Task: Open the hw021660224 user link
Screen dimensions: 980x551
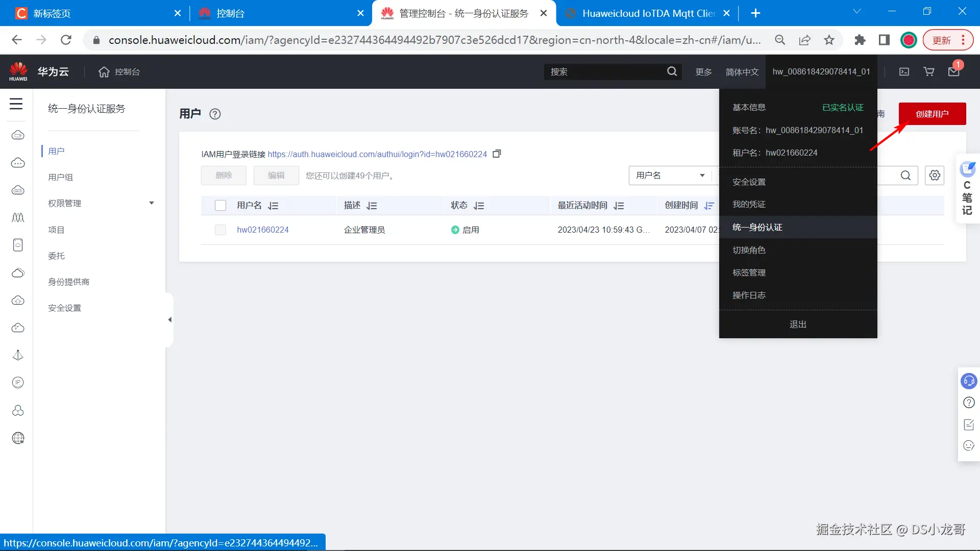Action: click(x=263, y=230)
